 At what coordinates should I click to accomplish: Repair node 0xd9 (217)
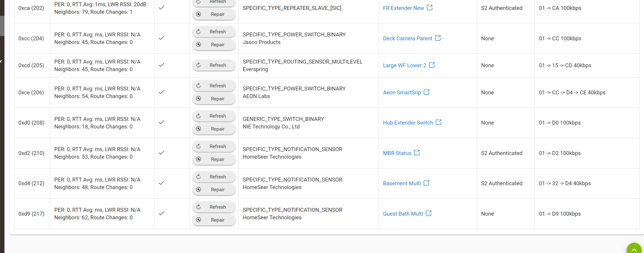coord(214,220)
